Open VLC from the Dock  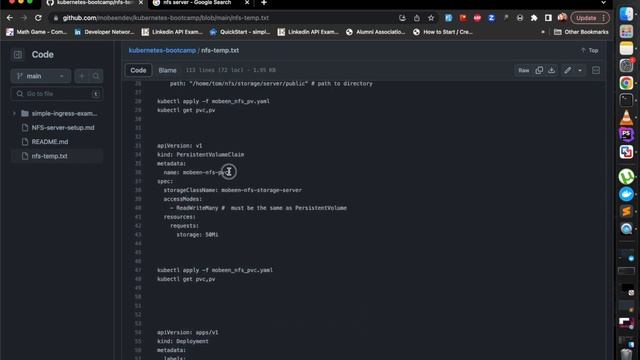coord(626,118)
